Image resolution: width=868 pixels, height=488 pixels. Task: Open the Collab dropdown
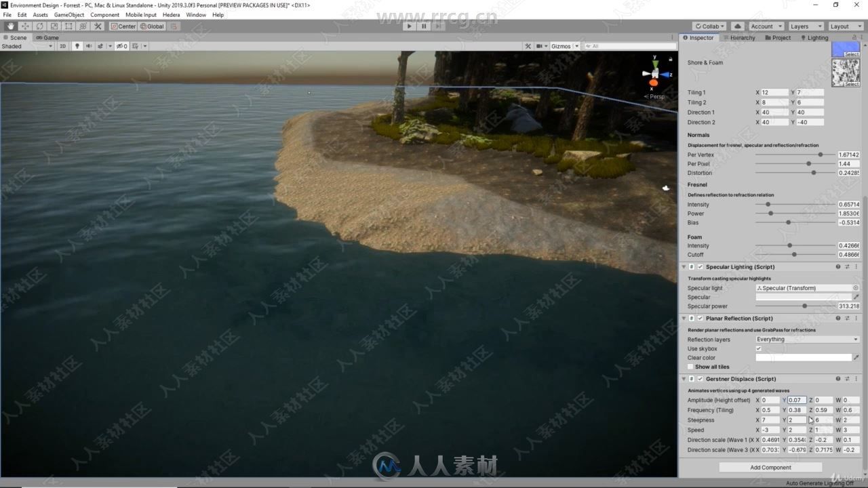coord(709,26)
